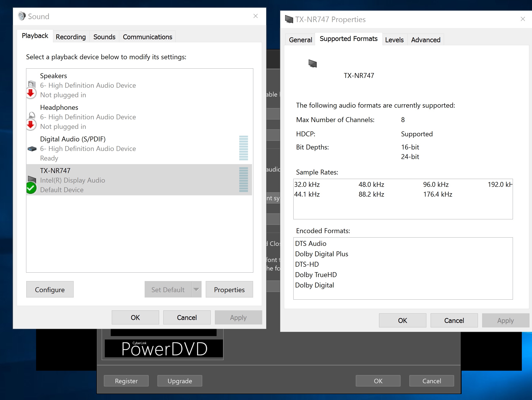Click OK in the PowerDVD window
This screenshot has height=400, width=532.
(x=378, y=381)
